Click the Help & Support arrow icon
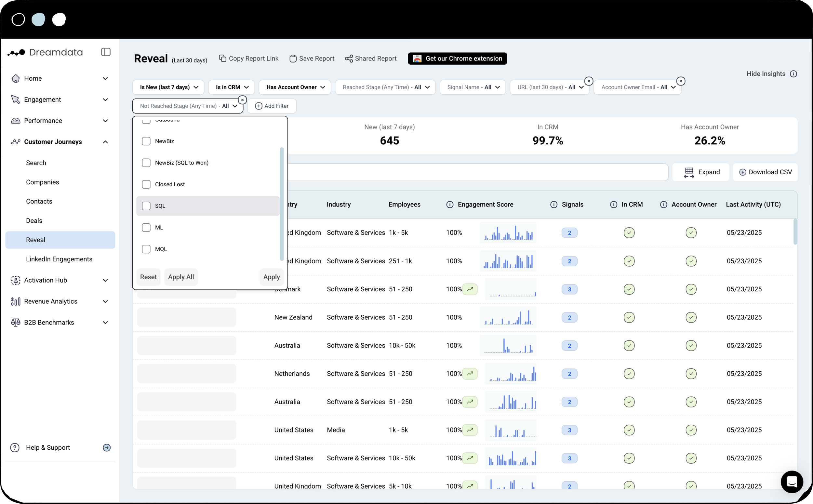 tap(107, 447)
